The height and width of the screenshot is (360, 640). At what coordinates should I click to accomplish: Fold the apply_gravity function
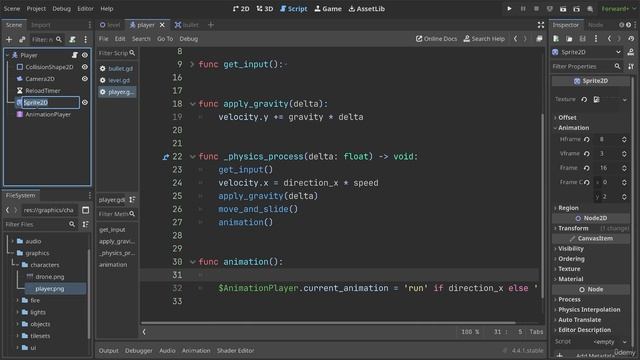pos(192,104)
